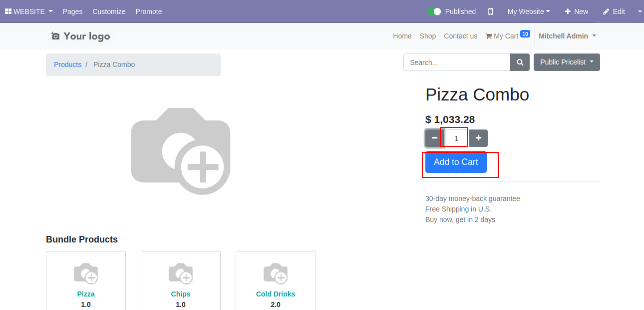Open Chips bundle product thumbnail
The image size is (644, 310).
click(x=181, y=273)
